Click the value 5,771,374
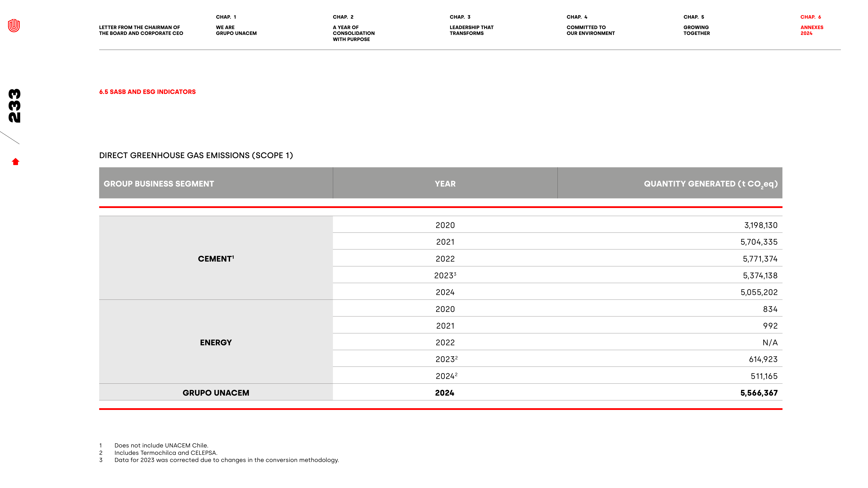This screenshot has width=868, height=488. [760, 259]
